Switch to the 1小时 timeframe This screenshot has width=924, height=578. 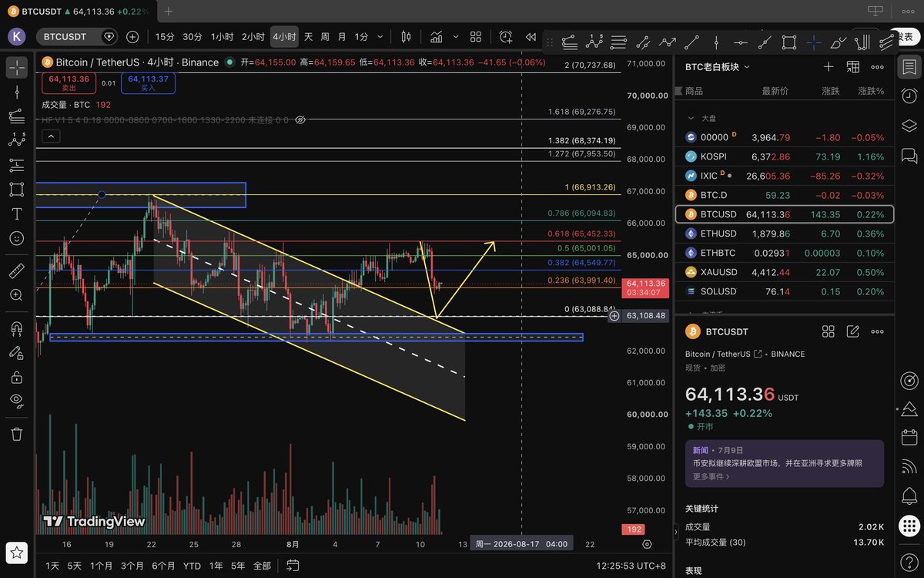point(223,36)
